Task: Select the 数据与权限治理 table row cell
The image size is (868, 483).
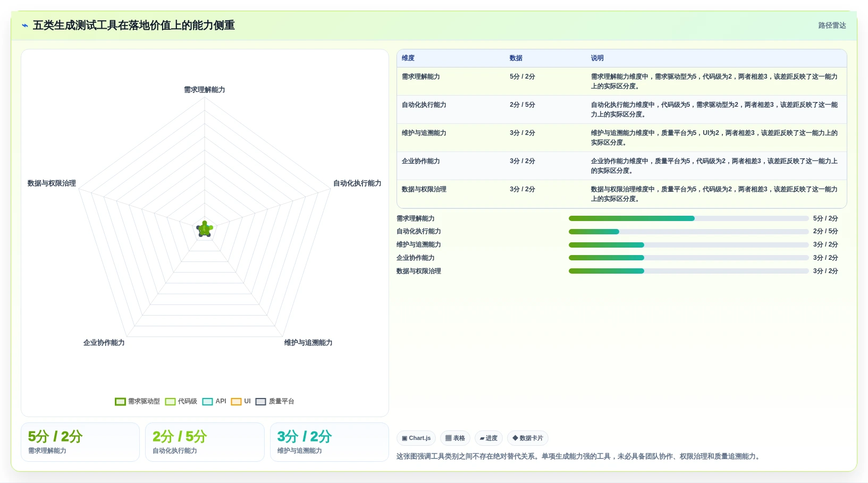Action: click(424, 189)
